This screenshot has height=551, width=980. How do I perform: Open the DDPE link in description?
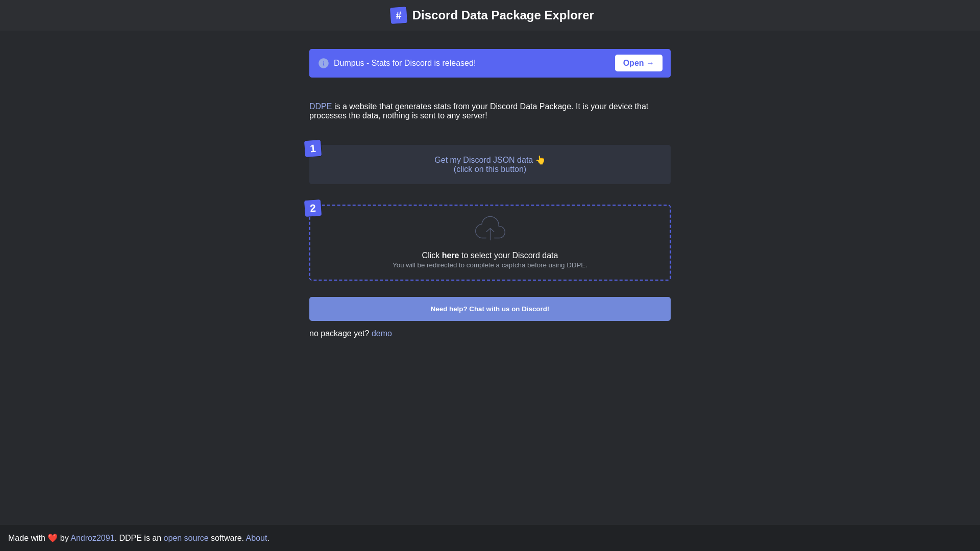point(321,107)
